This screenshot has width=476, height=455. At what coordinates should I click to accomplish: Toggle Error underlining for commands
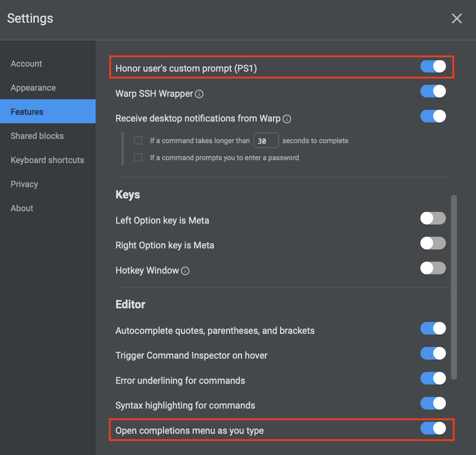click(x=433, y=378)
